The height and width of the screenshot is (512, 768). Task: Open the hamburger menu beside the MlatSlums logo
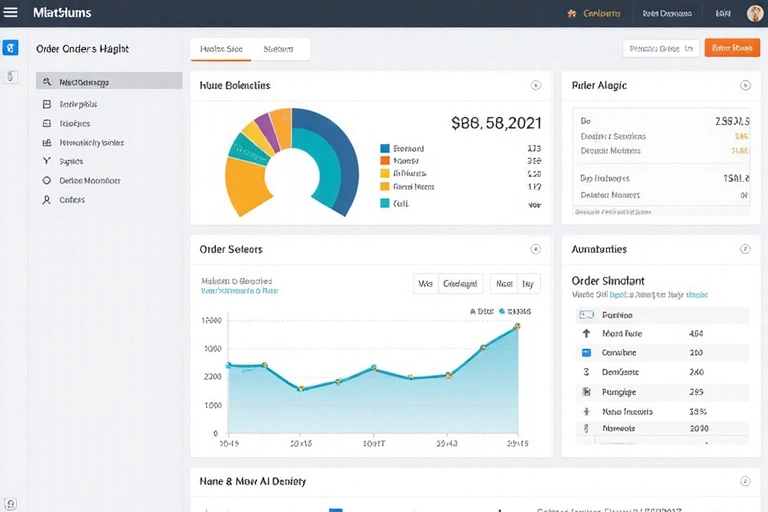tap(10, 12)
